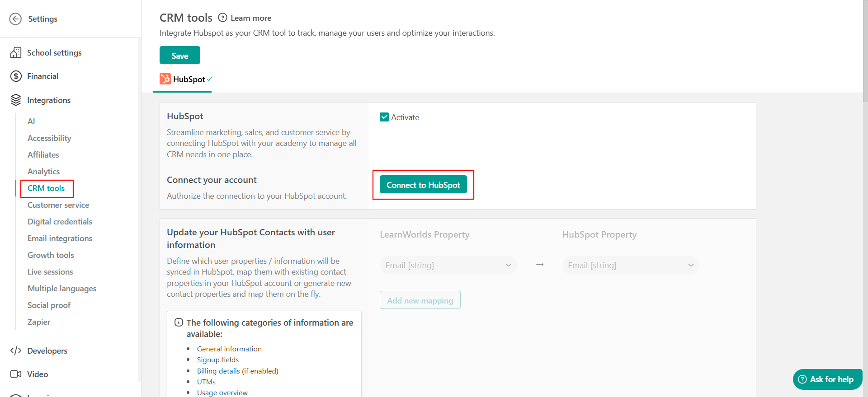868x397 pixels.
Task: Open the Developers menu label
Action: tap(47, 351)
